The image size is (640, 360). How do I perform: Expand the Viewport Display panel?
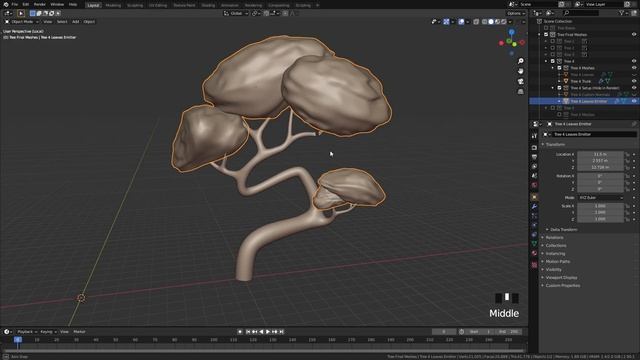tap(561, 278)
